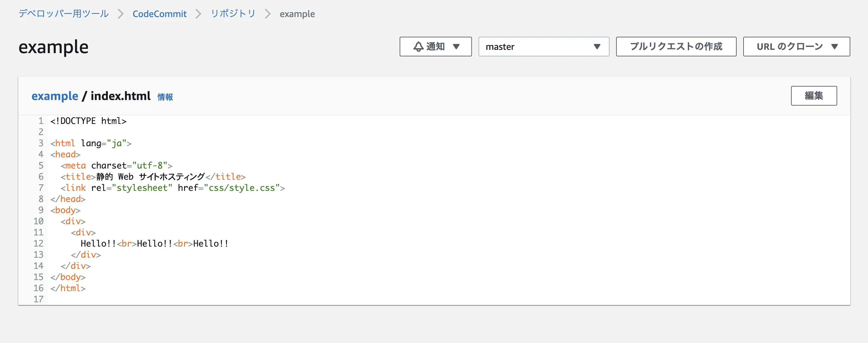Viewport: 868px width, 343px height.
Task: Click index.html file name heading
Action: coord(121,96)
